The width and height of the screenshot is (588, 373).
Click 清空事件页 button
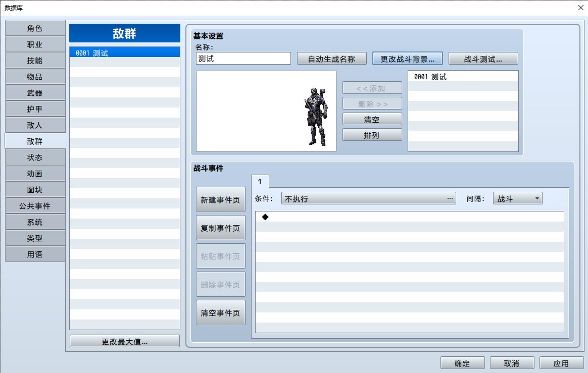(x=220, y=312)
